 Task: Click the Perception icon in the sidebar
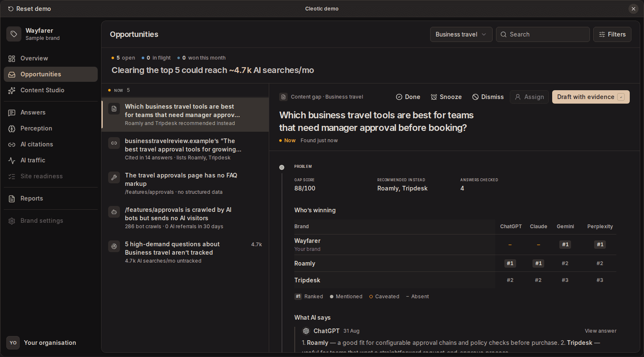click(x=12, y=128)
